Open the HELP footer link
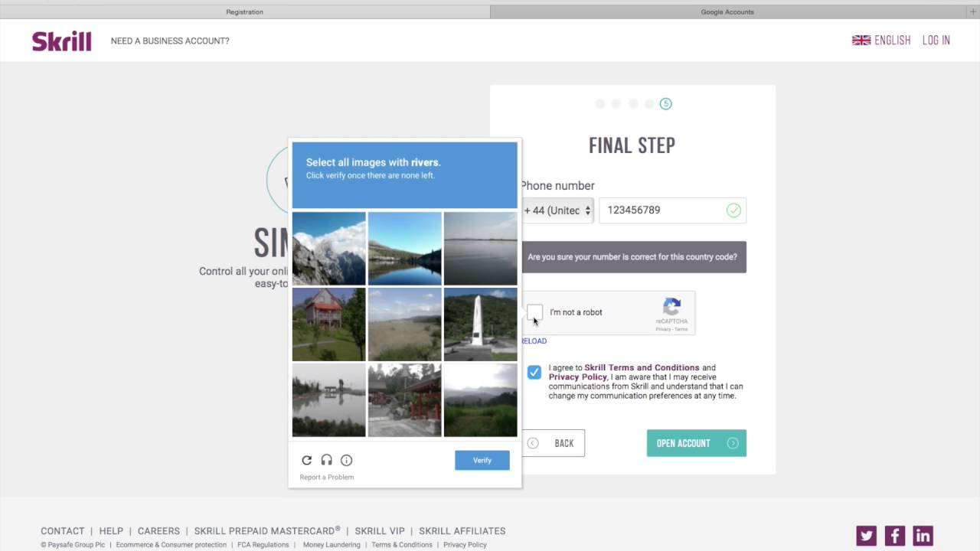The width and height of the screenshot is (980, 551). point(111,531)
